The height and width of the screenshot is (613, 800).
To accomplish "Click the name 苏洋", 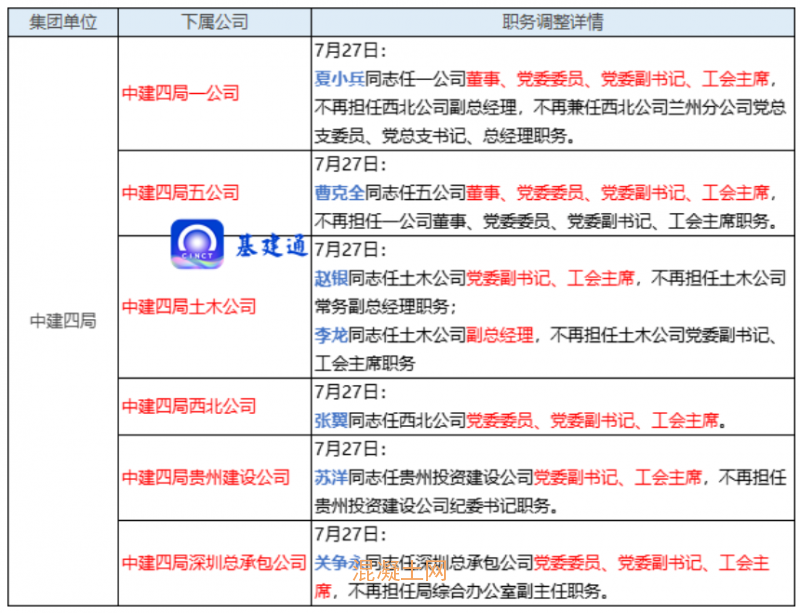I will [x=332, y=478].
